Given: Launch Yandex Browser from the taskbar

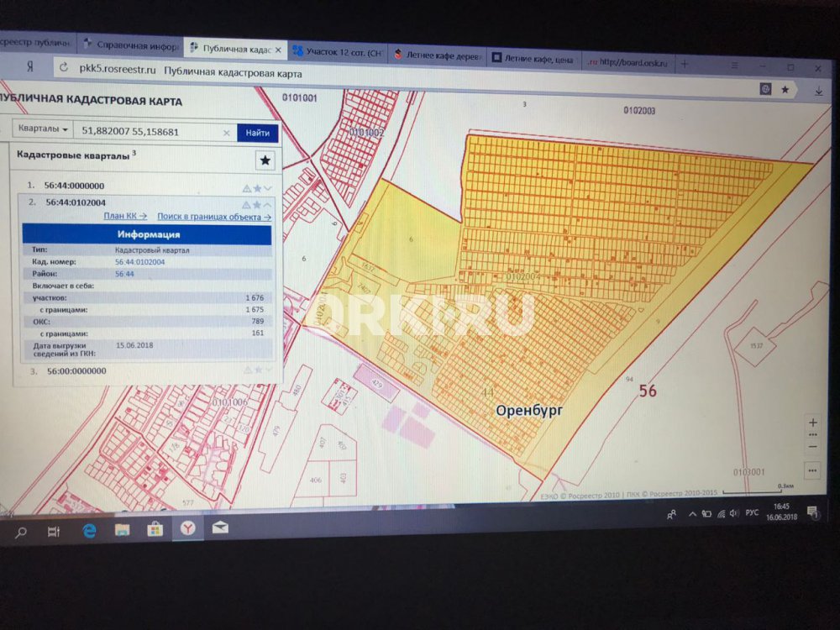Looking at the screenshot, I should coord(188,528).
